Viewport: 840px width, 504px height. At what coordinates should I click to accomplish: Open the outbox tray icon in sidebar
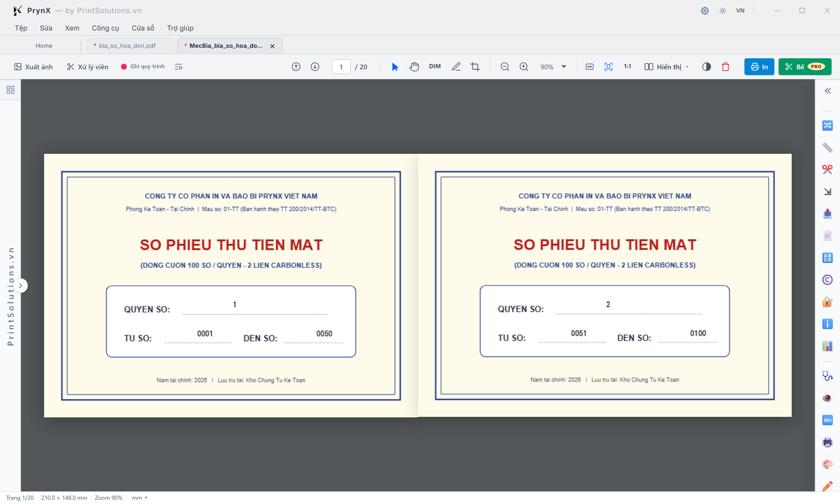pyautogui.click(x=827, y=214)
